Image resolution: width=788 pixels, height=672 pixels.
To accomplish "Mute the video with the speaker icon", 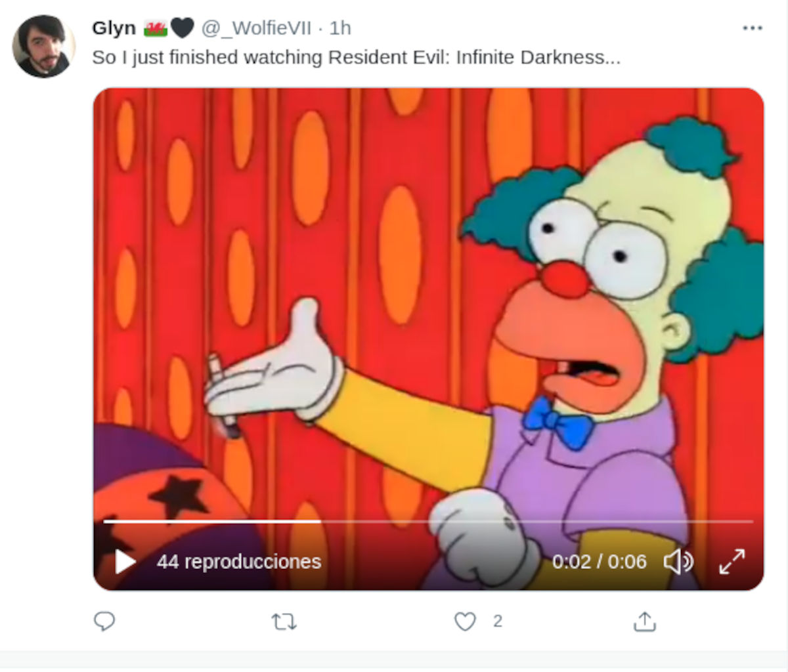I will coord(678,562).
